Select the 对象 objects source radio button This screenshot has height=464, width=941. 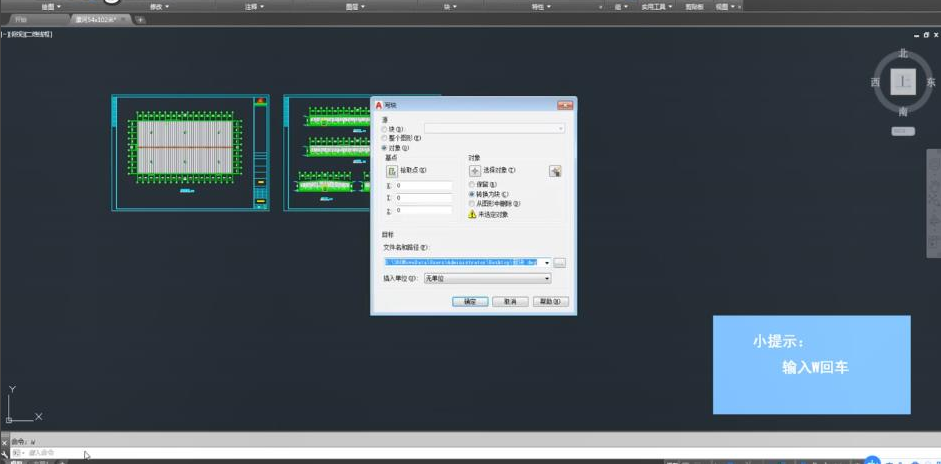point(385,148)
